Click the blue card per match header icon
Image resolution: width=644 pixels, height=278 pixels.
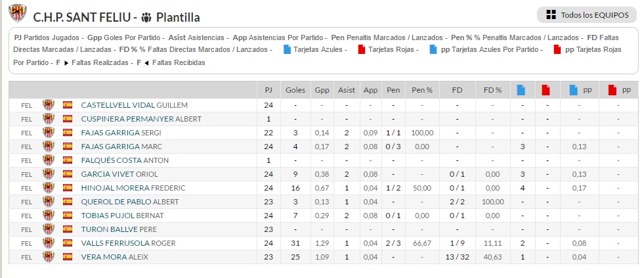(x=574, y=90)
